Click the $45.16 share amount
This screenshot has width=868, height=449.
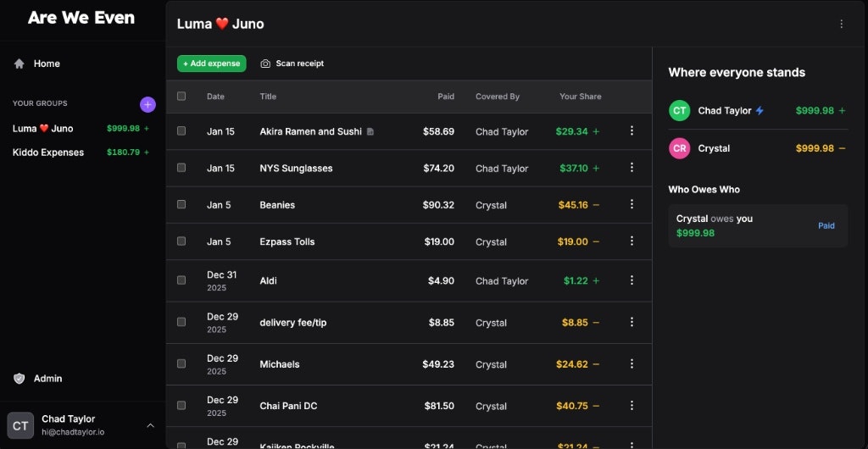[573, 205]
